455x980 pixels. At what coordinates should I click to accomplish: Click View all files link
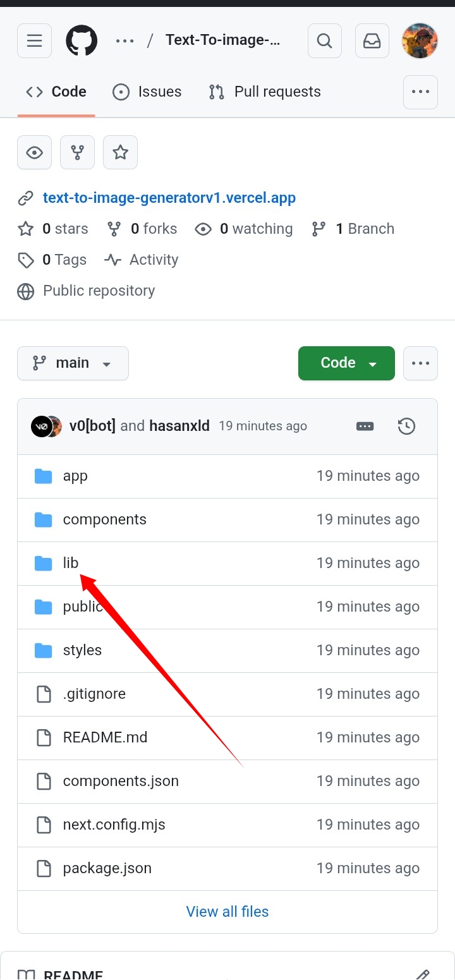(x=227, y=912)
